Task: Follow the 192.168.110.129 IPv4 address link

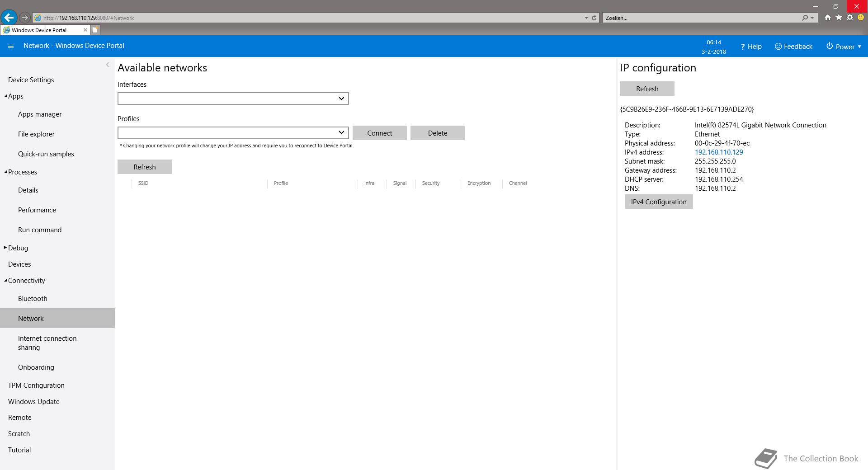Action: 719,152
